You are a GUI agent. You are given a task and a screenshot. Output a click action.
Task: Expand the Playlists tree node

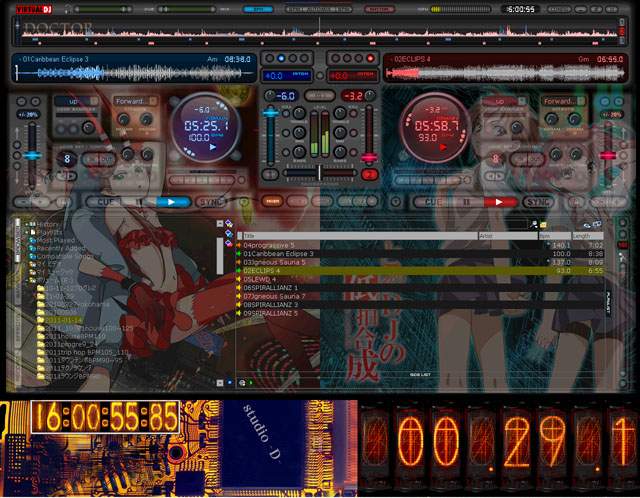27,232
